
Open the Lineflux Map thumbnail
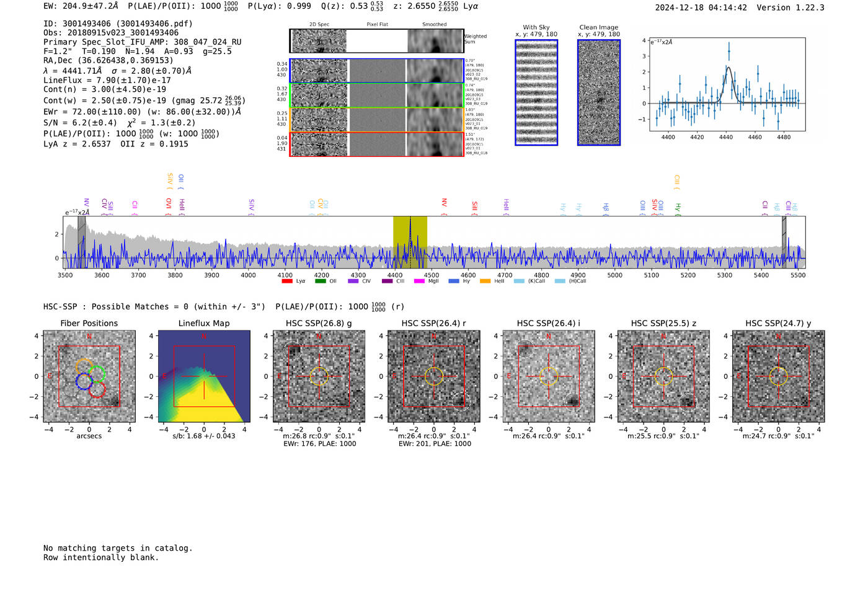(x=204, y=376)
